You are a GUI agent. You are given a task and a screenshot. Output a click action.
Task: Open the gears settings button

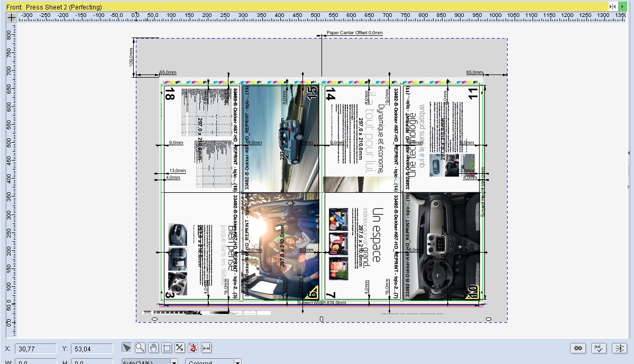tap(578, 348)
